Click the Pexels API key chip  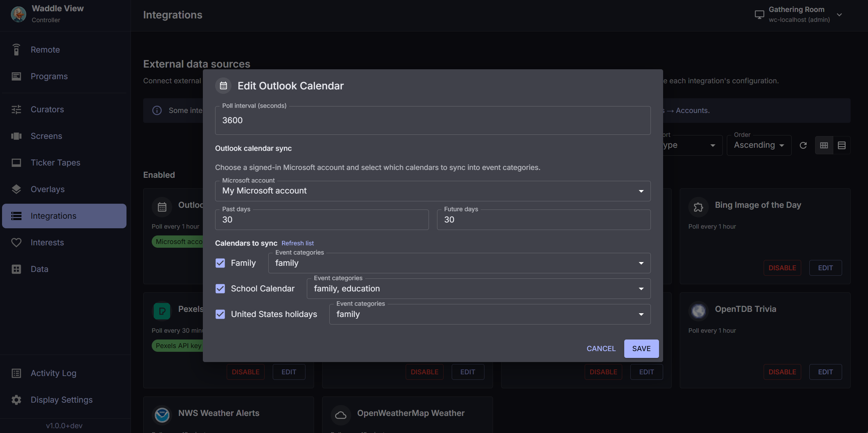click(178, 346)
